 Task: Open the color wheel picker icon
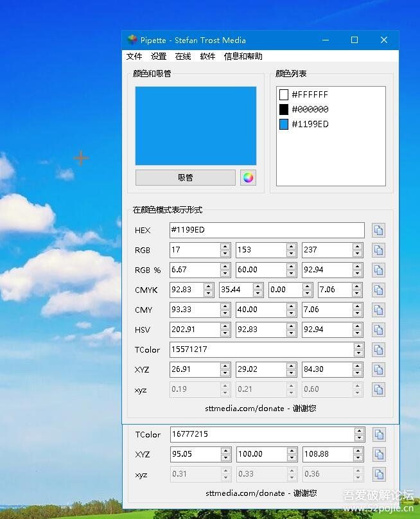coord(248,178)
